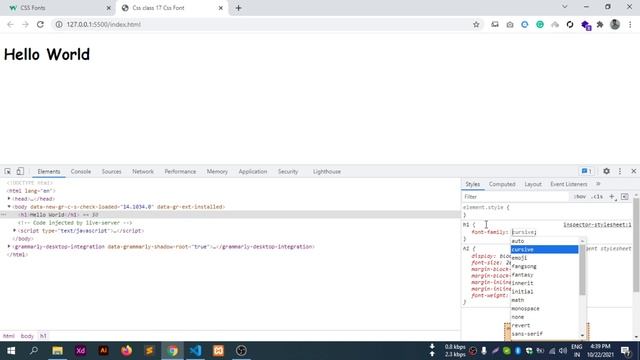Toggle the :hov element state button

580,197
